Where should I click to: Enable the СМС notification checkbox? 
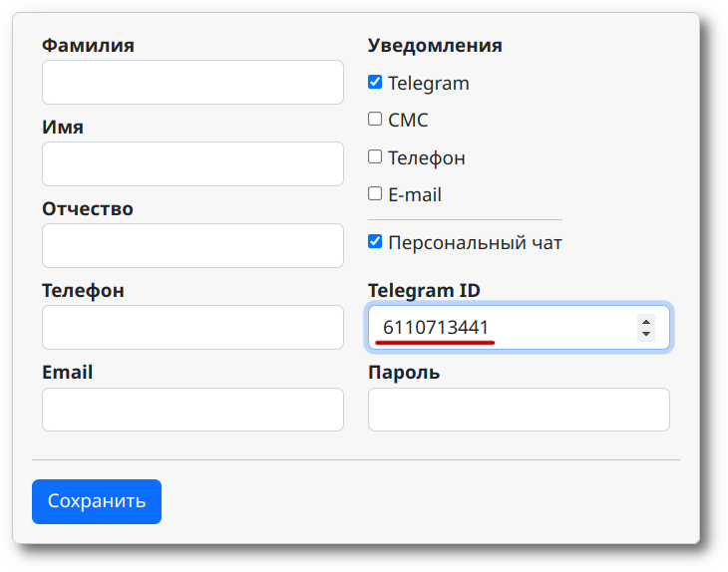pos(375,120)
